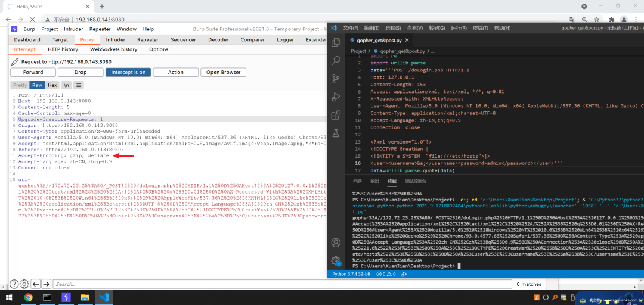Click Project breadcrumb in VS Code

[358, 51]
